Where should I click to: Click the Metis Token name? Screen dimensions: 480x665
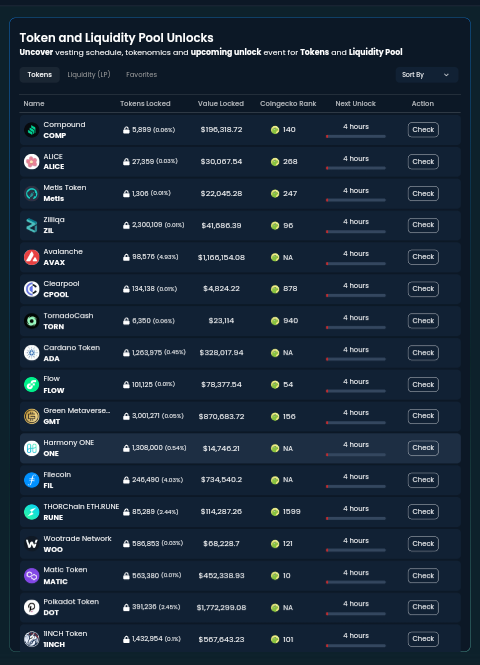click(x=65, y=187)
